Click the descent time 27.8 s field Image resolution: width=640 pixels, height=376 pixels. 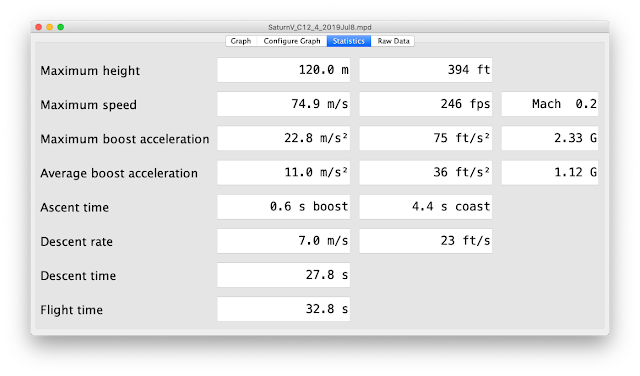(284, 275)
